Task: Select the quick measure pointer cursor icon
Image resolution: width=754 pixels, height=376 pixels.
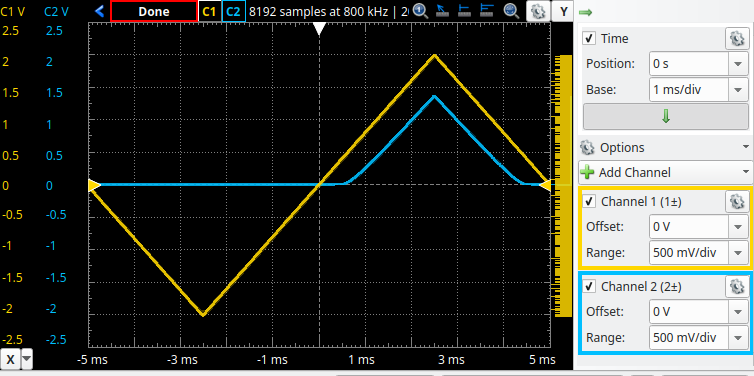Action: click(x=441, y=11)
